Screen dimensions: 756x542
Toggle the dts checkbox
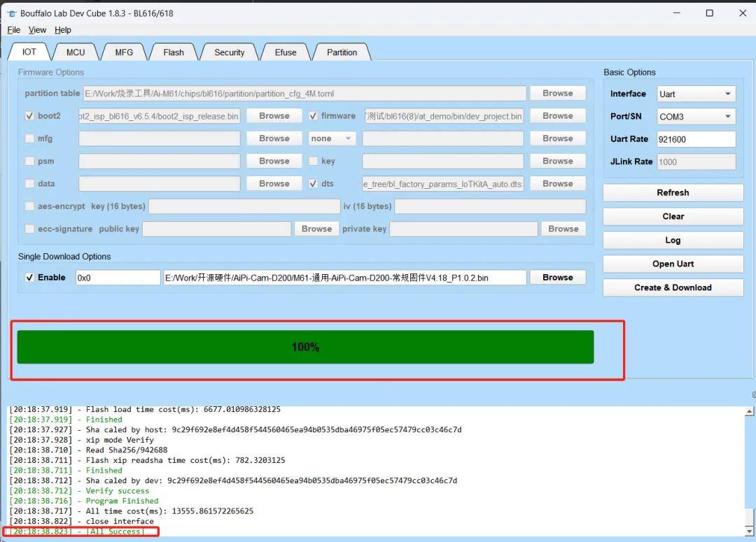click(313, 183)
